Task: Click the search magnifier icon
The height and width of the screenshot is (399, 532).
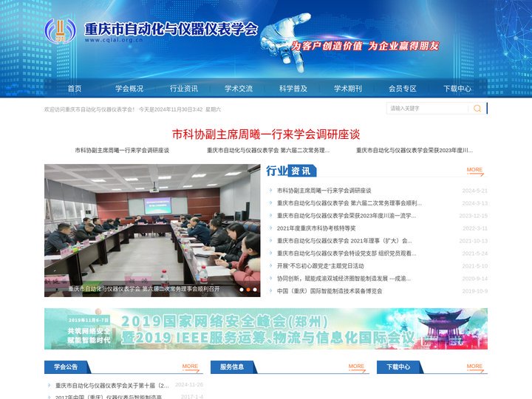Action: 477,109
